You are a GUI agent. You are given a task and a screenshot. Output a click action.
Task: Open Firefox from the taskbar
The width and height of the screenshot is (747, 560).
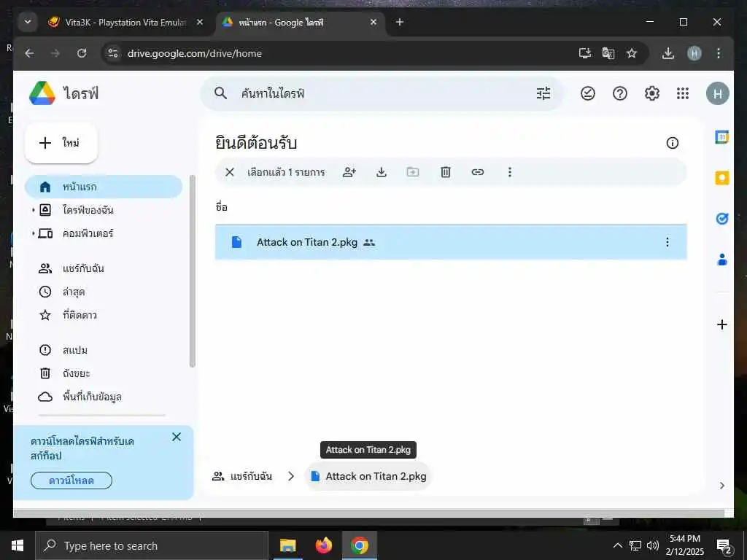point(323,545)
